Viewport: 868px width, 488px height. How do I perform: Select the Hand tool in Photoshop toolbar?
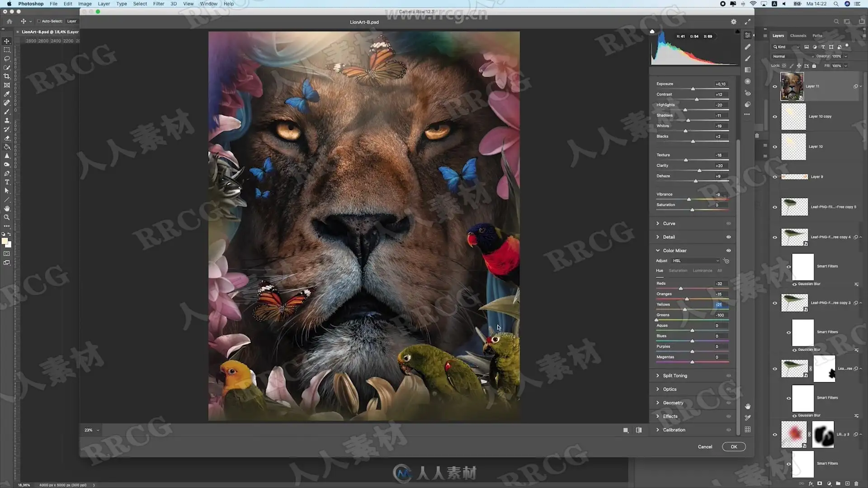[x=7, y=208]
